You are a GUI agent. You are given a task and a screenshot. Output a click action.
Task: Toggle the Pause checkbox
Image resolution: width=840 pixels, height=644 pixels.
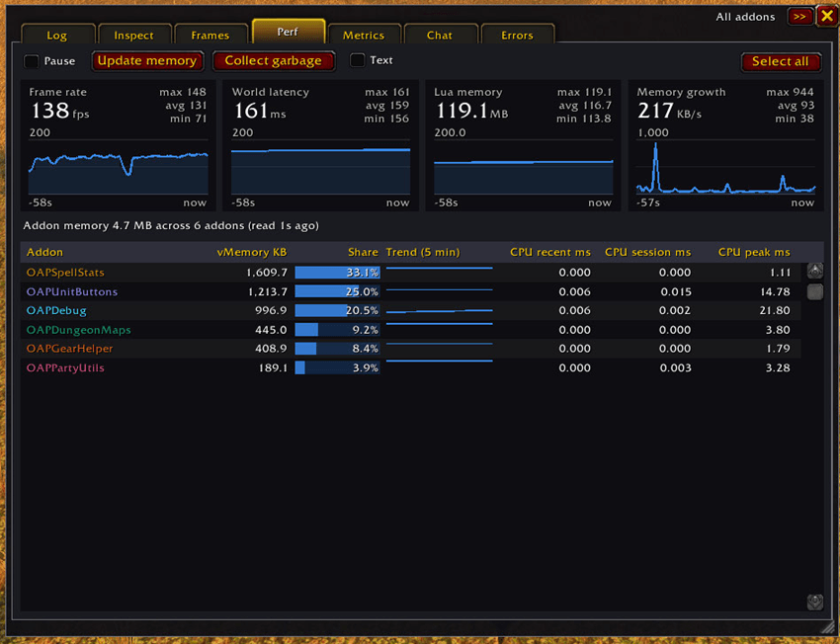tap(32, 61)
